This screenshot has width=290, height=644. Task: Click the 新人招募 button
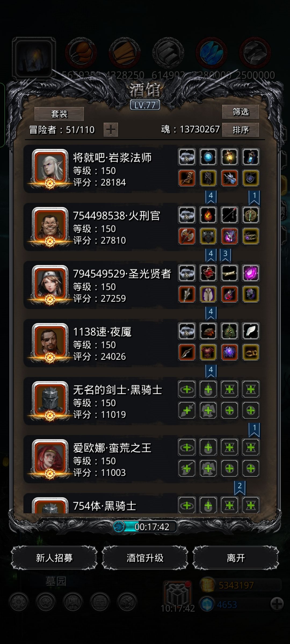(54, 558)
